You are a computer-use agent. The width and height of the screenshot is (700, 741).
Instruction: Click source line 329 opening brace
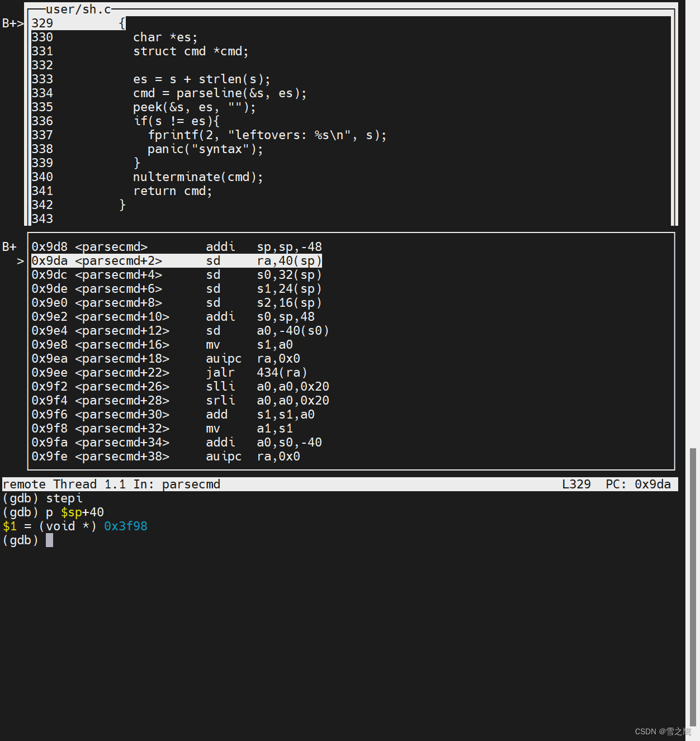click(122, 23)
